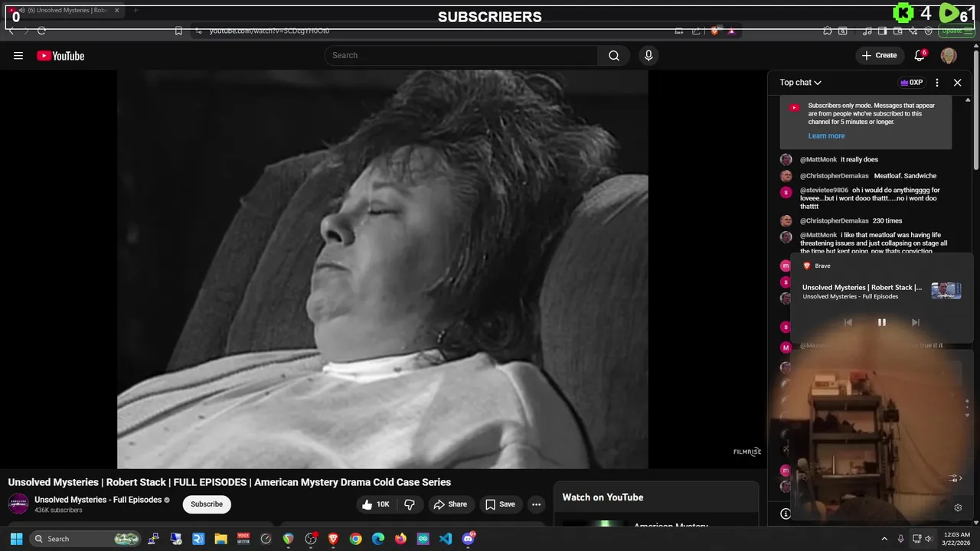The image size is (980, 551).
Task: Open more actions ellipsis under video
Action: (536, 504)
